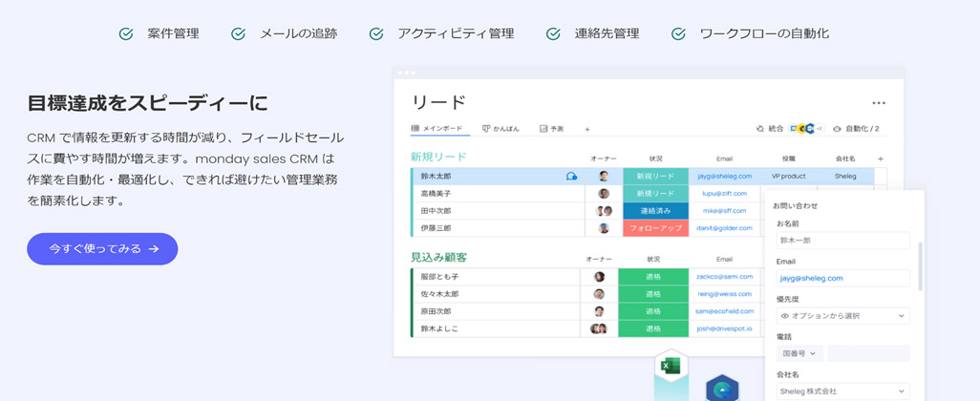Click the 適格 status of 鈴木よしこ
980x401 pixels.
pos(653,328)
